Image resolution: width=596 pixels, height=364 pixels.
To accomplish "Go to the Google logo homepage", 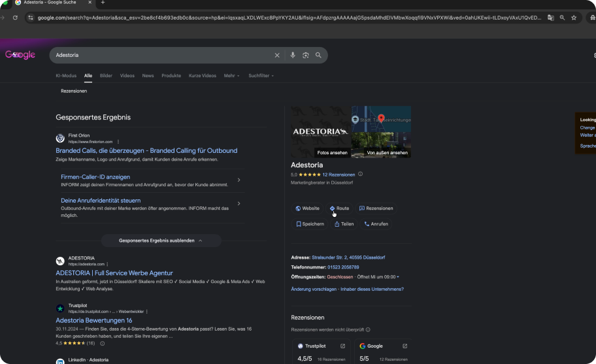I will [20, 55].
